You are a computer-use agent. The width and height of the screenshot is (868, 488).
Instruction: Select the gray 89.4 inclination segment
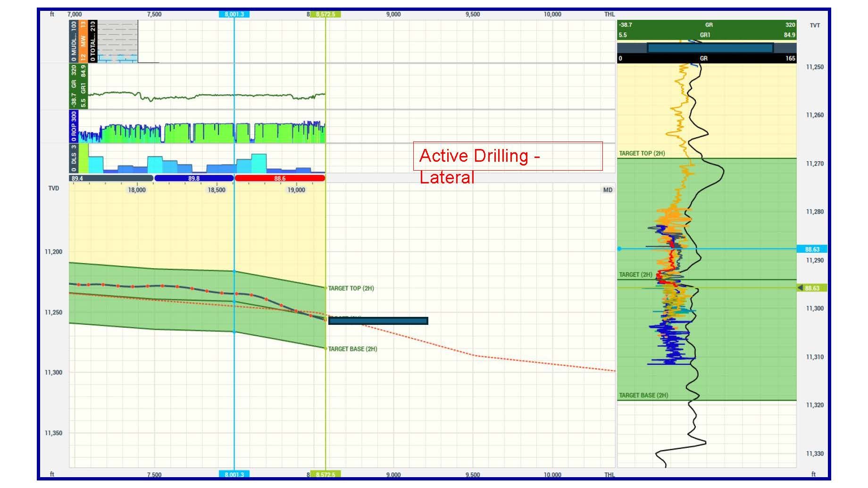coord(111,179)
